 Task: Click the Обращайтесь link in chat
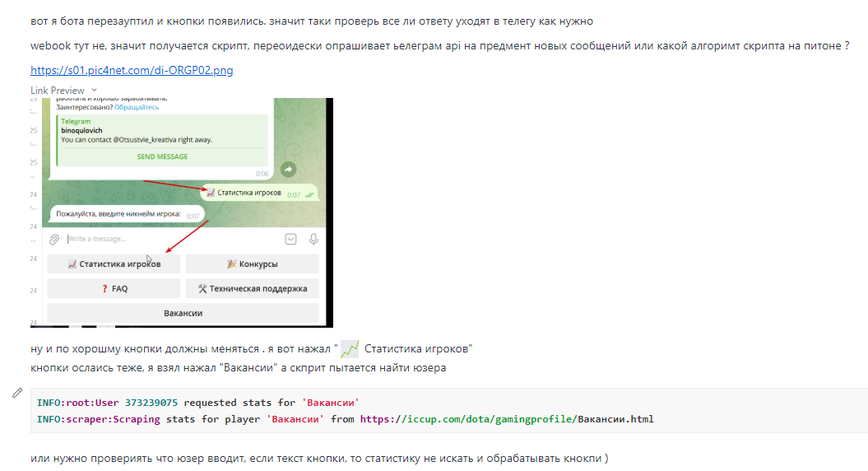[137, 107]
